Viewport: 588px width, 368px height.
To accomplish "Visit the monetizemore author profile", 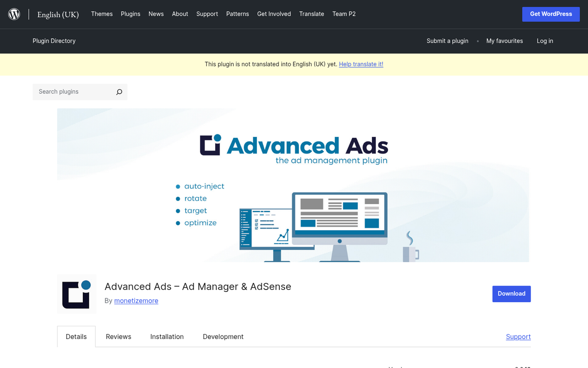I will point(136,300).
